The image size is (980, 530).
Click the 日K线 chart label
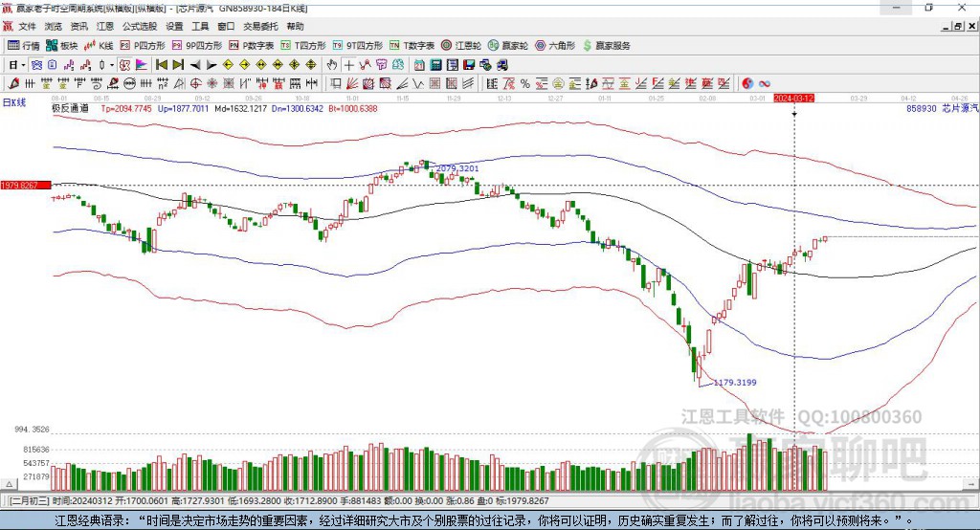pyautogui.click(x=13, y=102)
